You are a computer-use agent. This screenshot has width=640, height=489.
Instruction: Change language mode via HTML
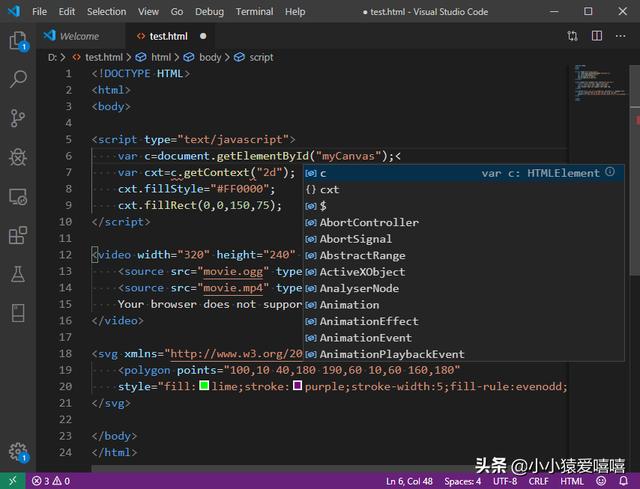click(572, 481)
